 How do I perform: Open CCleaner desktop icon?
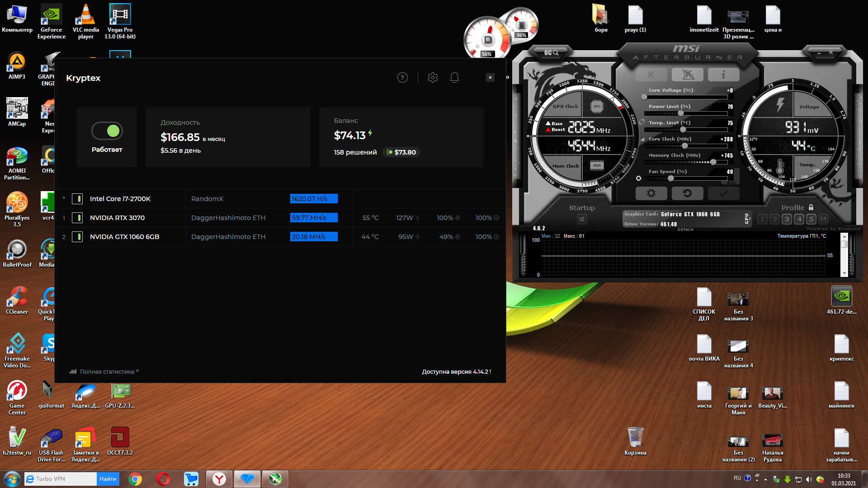[17, 300]
